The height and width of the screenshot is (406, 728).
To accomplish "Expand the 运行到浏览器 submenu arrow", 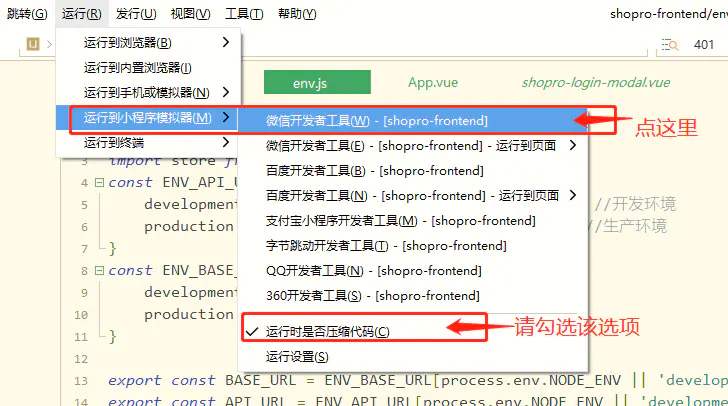I will (x=226, y=42).
